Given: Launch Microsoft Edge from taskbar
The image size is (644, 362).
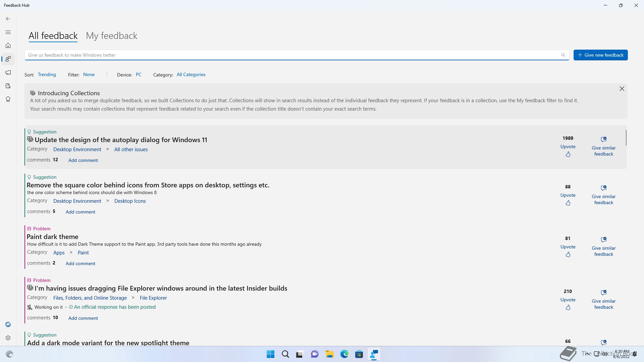Looking at the screenshot, I should click(x=344, y=354).
